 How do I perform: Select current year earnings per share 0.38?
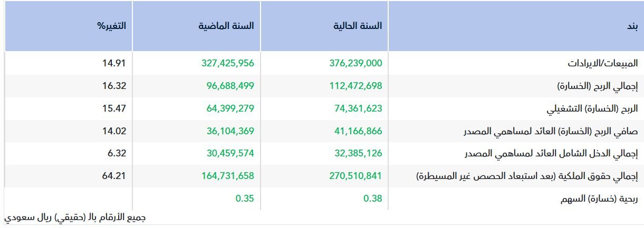coord(372,199)
